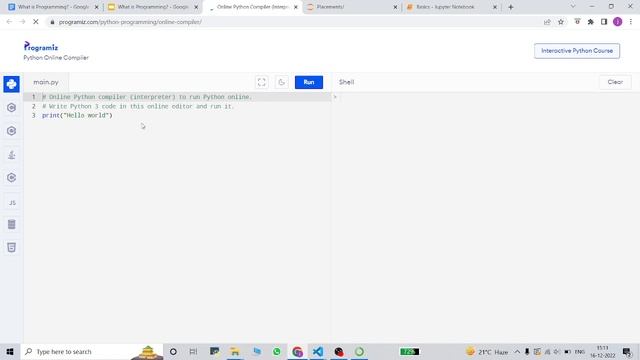640x360 pixels.
Task: Open Cortana circle icon on taskbar
Action: click(x=173, y=351)
